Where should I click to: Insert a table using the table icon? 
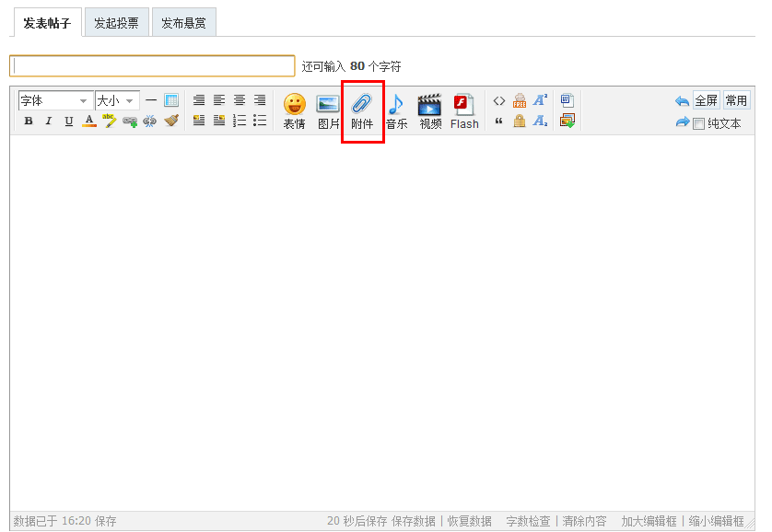click(x=171, y=100)
